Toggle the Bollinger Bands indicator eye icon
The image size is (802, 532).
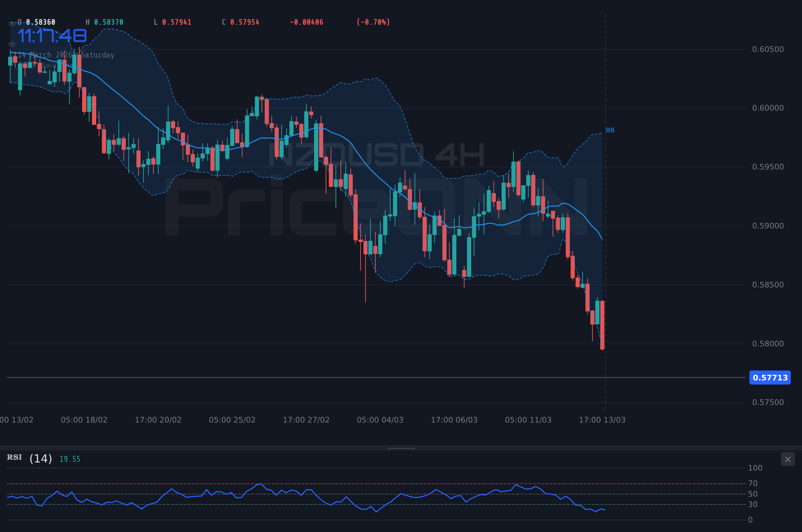point(12,44)
